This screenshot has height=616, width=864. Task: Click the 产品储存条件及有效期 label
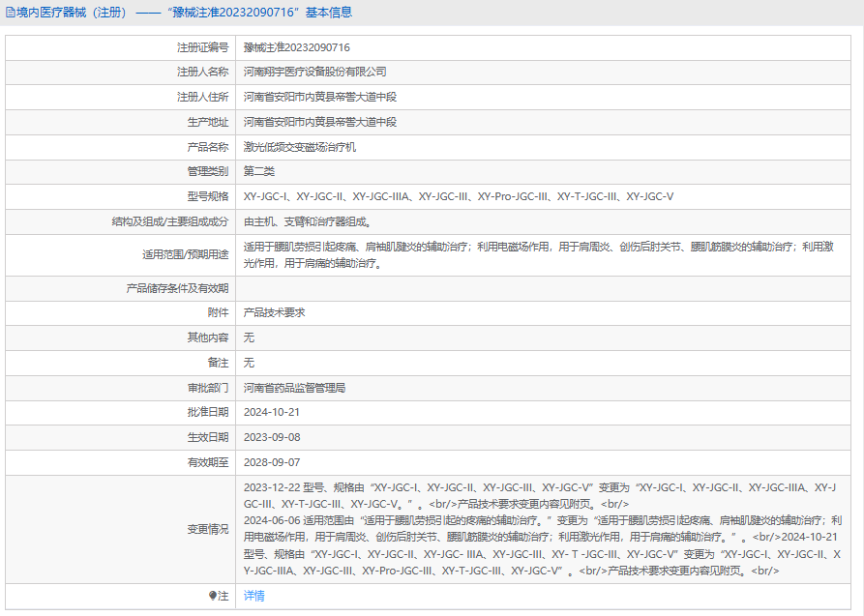[177, 288]
